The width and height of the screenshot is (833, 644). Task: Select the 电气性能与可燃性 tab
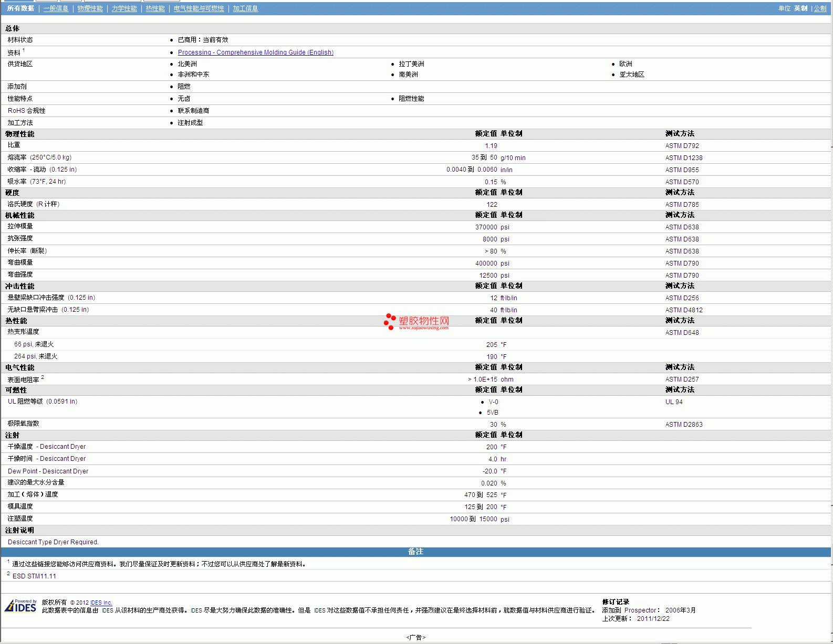199,8
